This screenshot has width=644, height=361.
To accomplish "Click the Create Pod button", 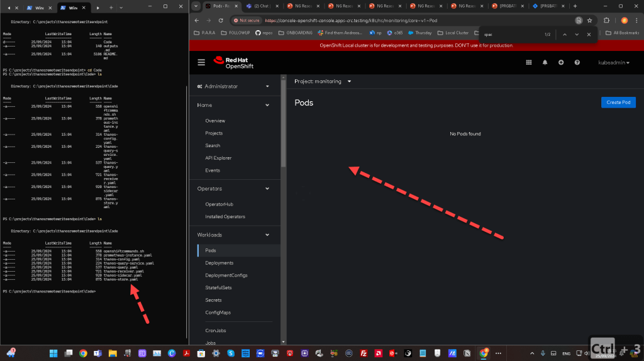I will tap(618, 103).
